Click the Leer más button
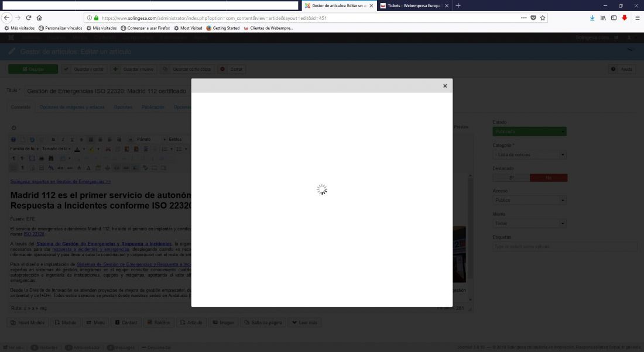 pos(305,323)
